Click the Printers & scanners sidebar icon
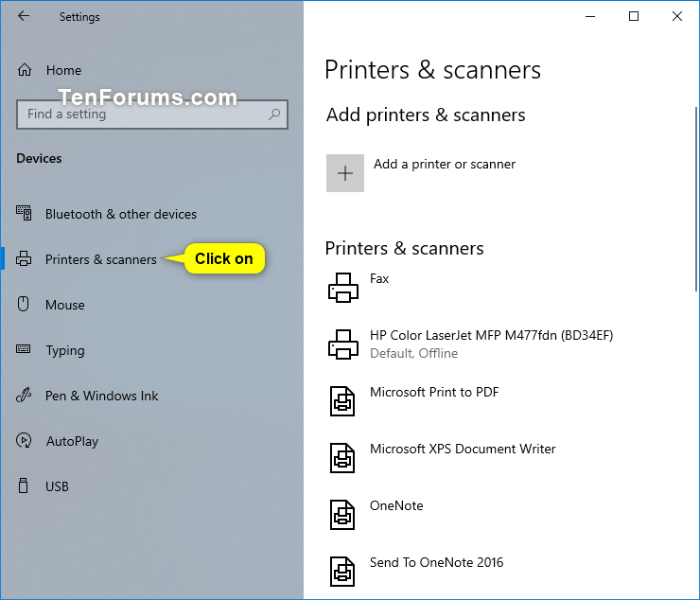 24,258
